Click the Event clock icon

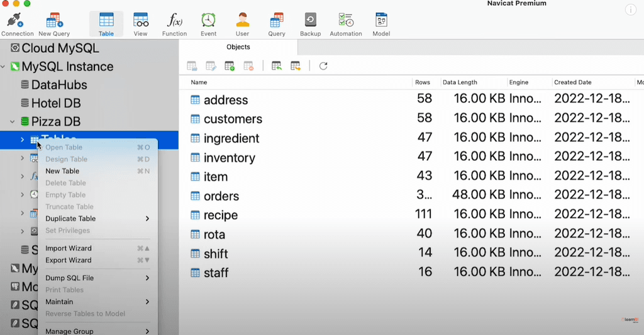tap(208, 24)
